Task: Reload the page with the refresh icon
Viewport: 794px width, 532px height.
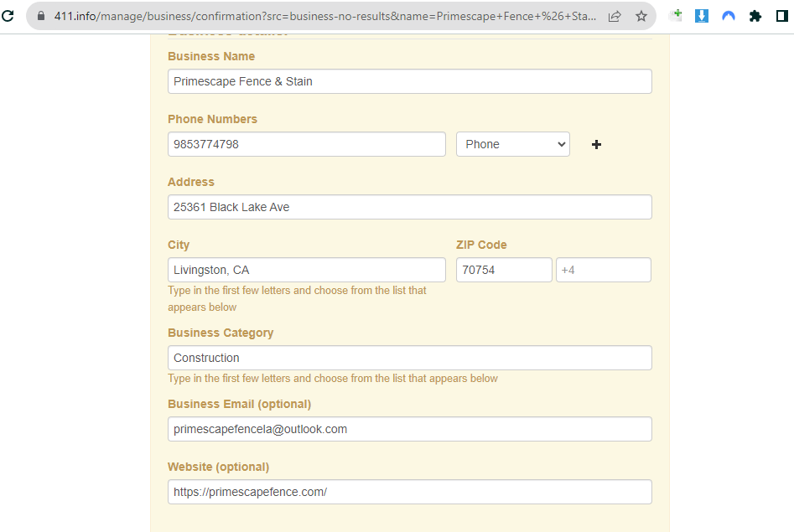Action: coord(8,15)
